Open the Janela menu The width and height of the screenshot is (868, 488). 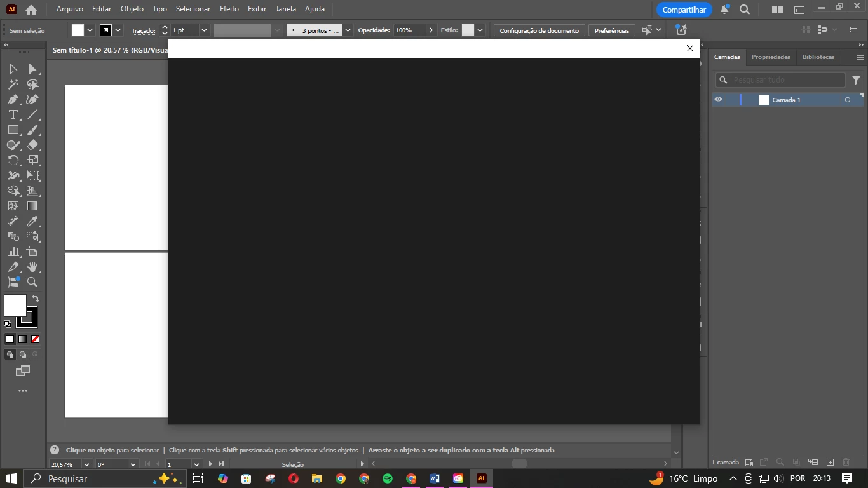click(286, 9)
